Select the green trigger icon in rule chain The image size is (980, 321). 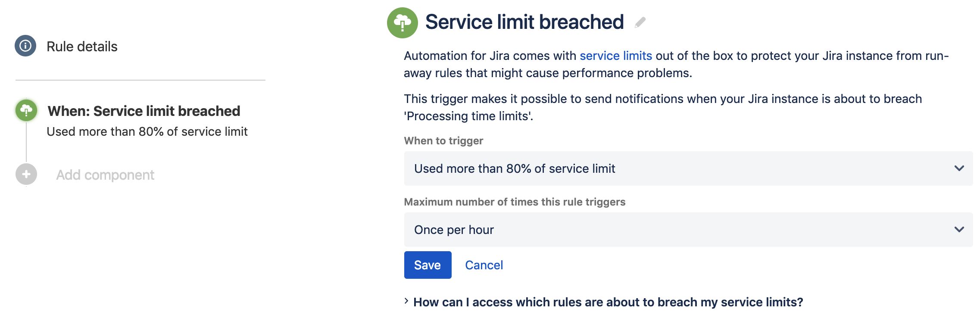(26, 110)
